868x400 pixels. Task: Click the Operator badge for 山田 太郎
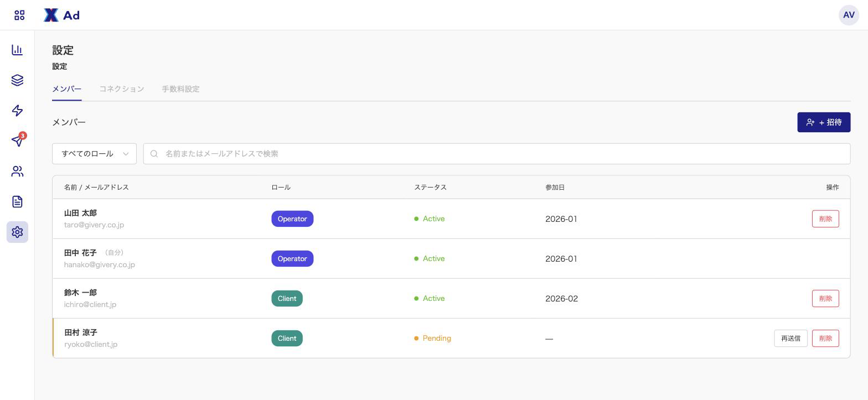point(292,219)
